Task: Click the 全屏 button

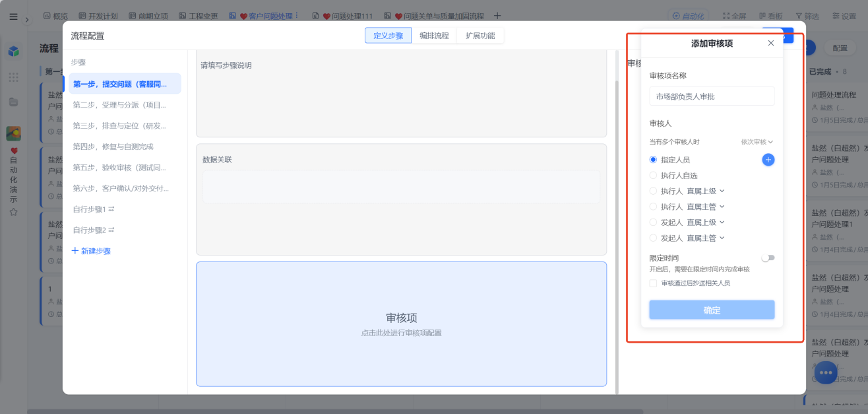Action: [x=734, y=16]
